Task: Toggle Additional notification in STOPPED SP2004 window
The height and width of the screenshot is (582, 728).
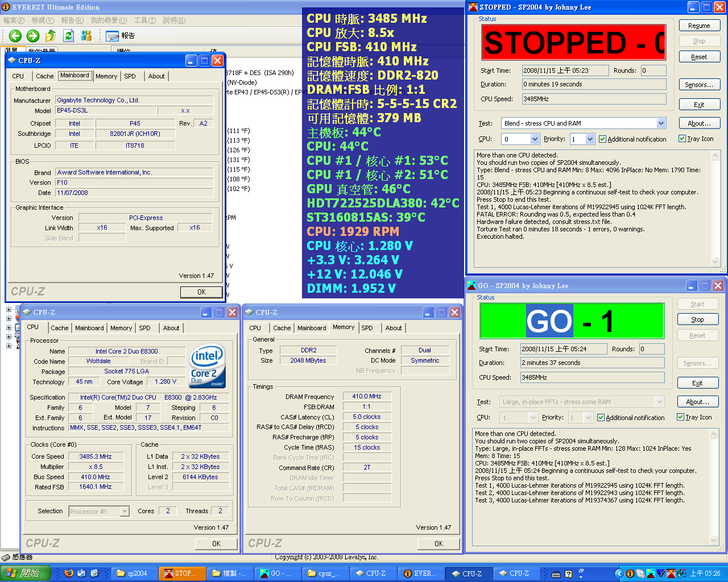Action: point(603,139)
